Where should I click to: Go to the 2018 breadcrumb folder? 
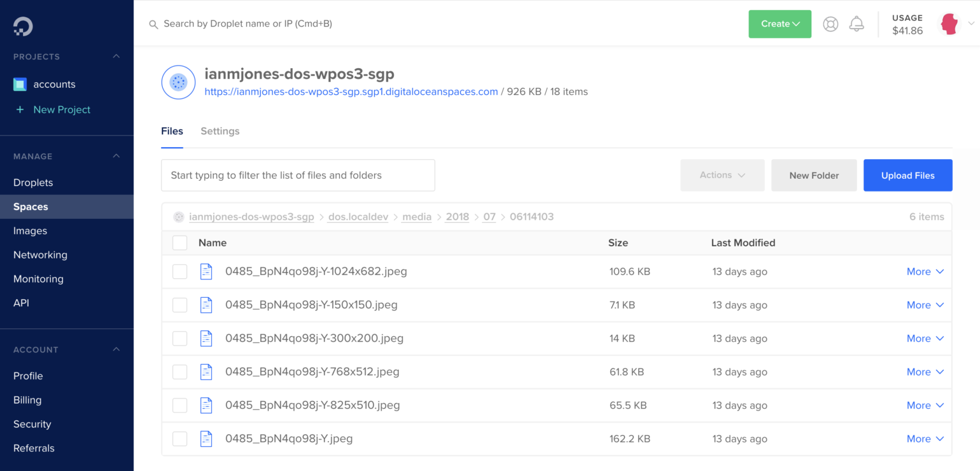[x=458, y=217]
